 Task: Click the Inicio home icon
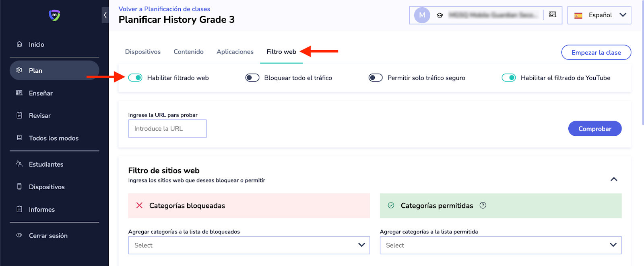(x=19, y=44)
